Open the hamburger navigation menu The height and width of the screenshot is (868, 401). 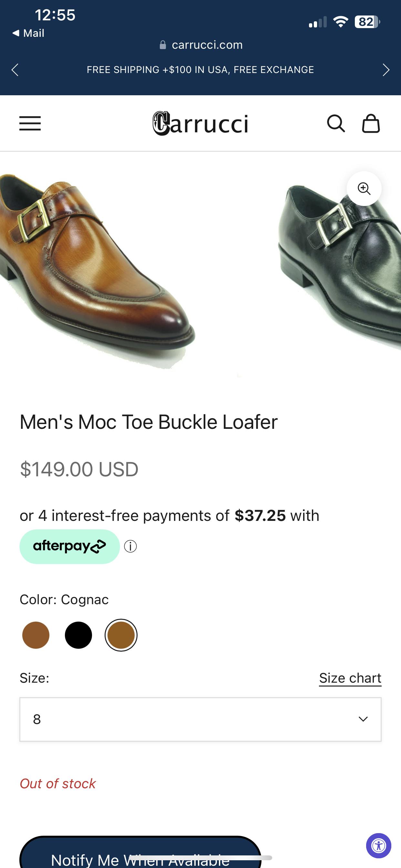coord(30,123)
